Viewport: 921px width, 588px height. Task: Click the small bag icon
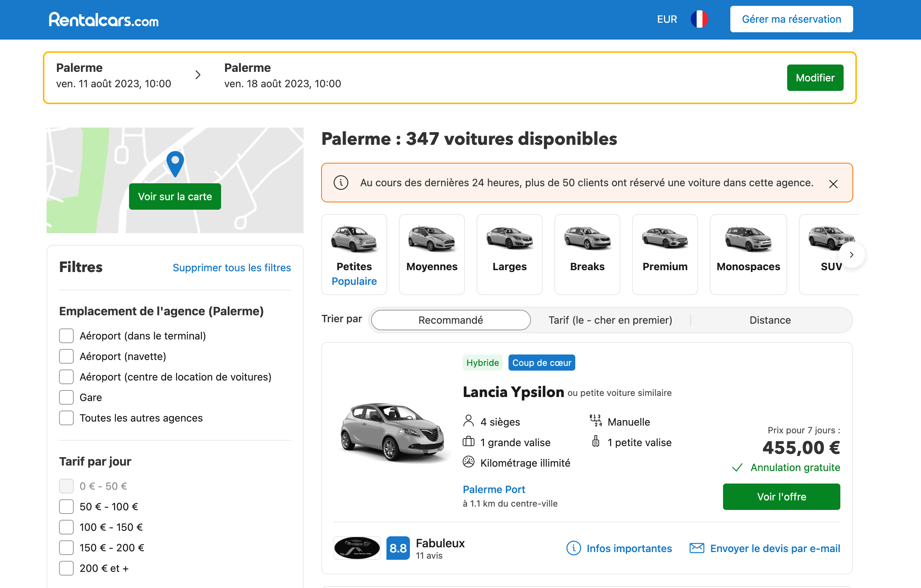click(595, 441)
